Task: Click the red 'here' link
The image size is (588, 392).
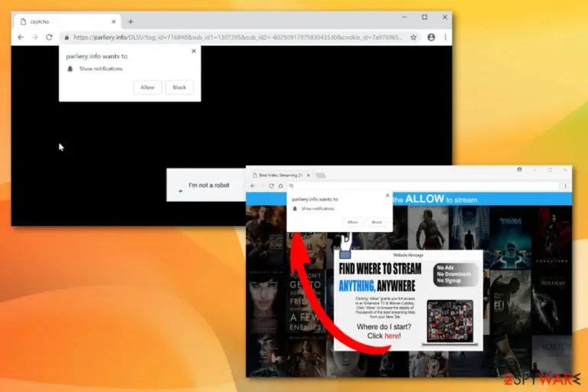Action: tap(392, 336)
